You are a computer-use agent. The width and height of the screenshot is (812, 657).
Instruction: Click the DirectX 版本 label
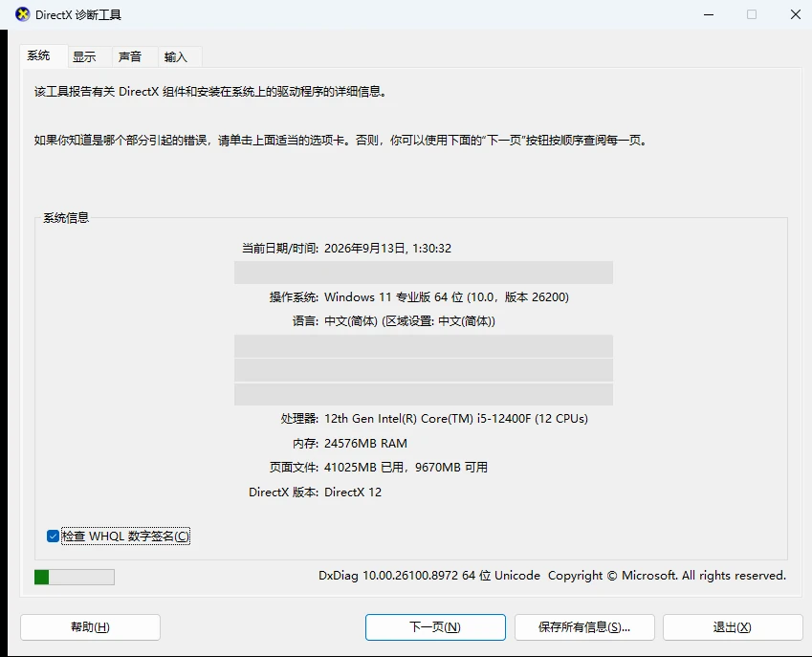pyautogui.click(x=283, y=492)
